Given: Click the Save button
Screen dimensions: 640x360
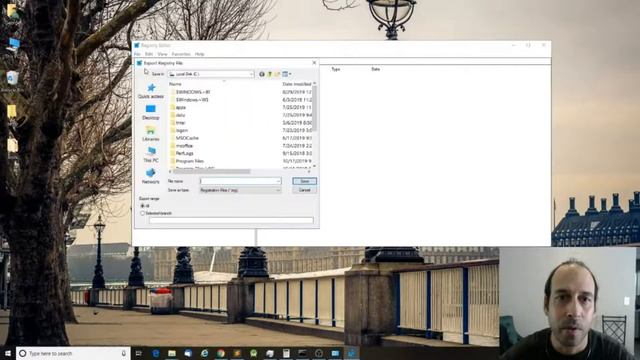Looking at the screenshot, I should pos(304,181).
